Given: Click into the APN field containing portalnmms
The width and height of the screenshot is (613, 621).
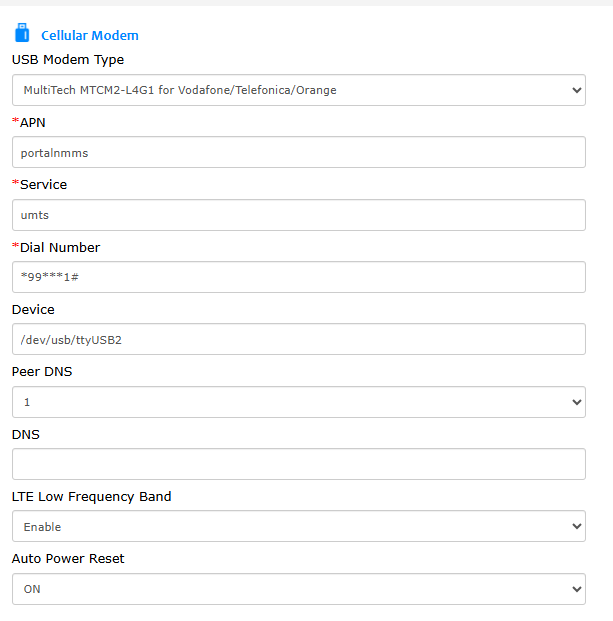Looking at the screenshot, I should coord(299,152).
